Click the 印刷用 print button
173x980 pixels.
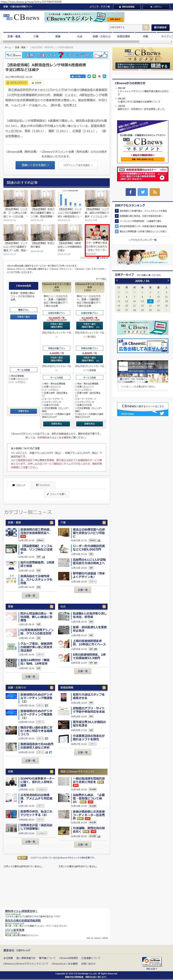[37, 83]
